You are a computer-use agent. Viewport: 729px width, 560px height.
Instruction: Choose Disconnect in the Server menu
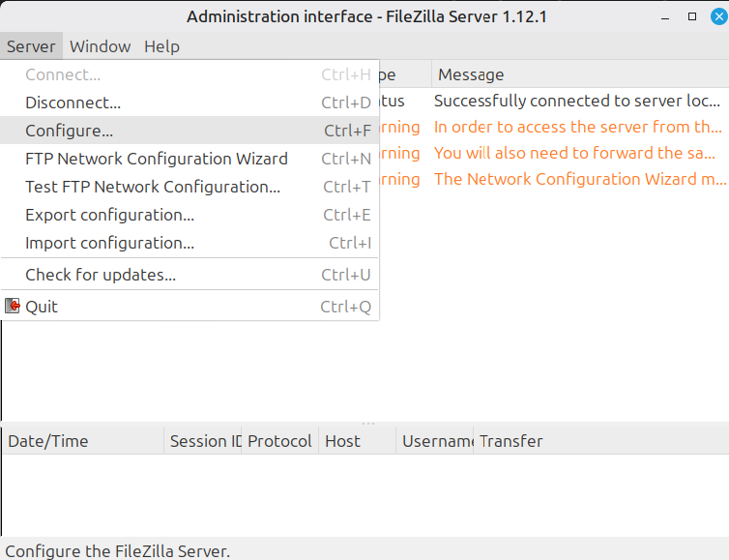pyautogui.click(x=73, y=103)
